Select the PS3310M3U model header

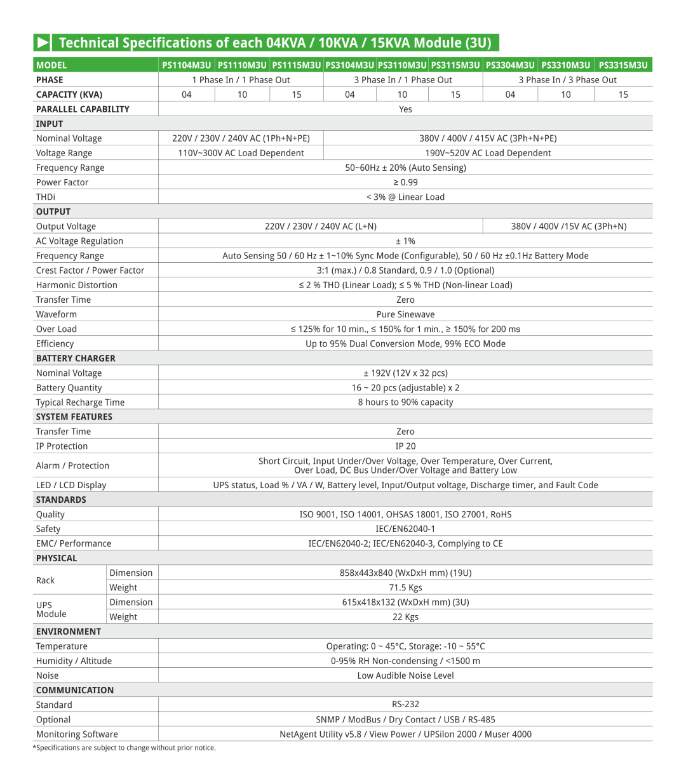pyautogui.click(x=566, y=65)
